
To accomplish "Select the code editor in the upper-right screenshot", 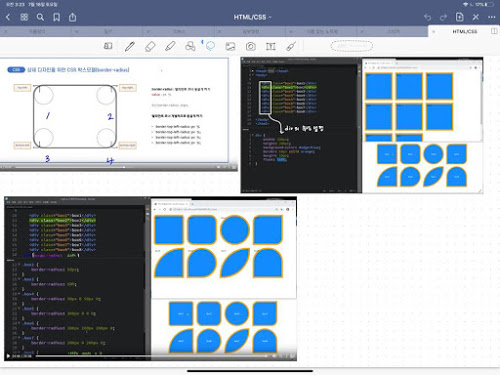I will click(301, 125).
